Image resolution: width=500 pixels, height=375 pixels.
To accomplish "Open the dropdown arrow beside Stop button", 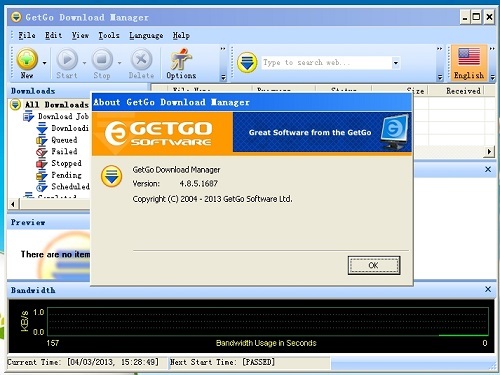I will tap(120, 63).
